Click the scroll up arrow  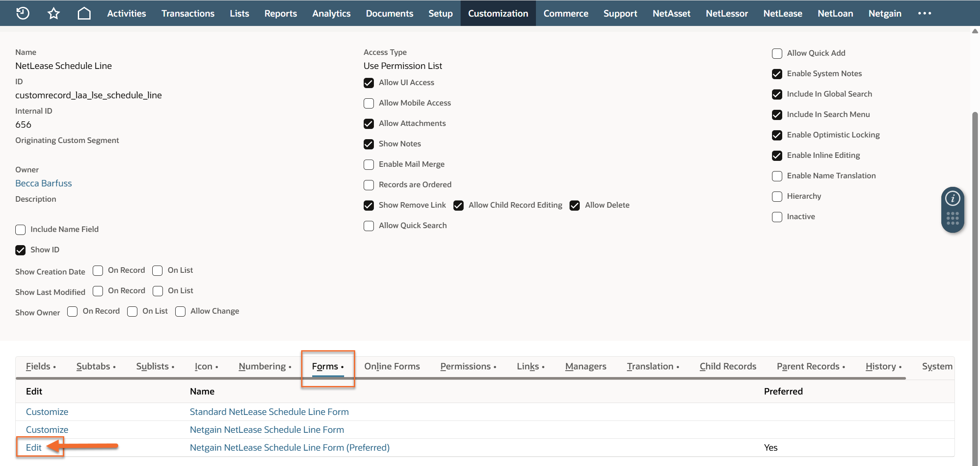[975, 31]
